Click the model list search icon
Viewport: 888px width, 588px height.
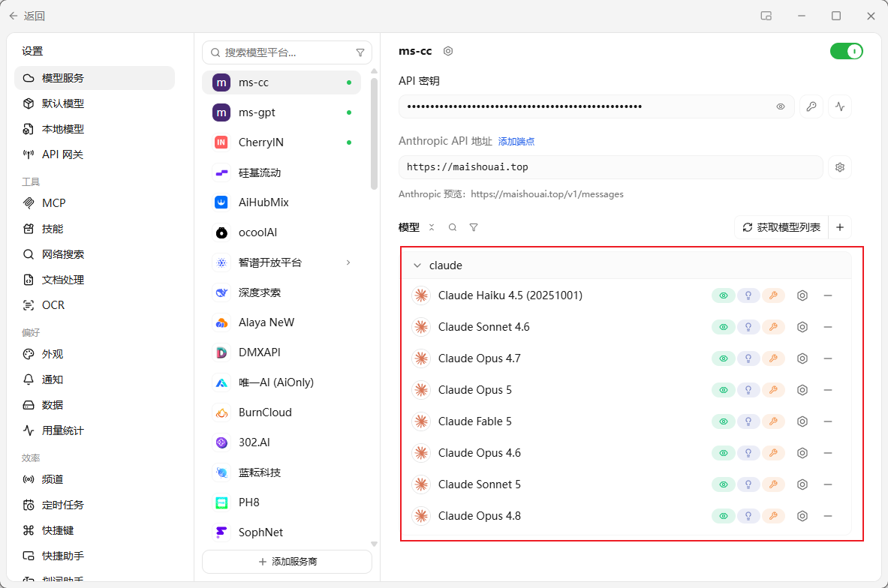pyautogui.click(x=453, y=227)
